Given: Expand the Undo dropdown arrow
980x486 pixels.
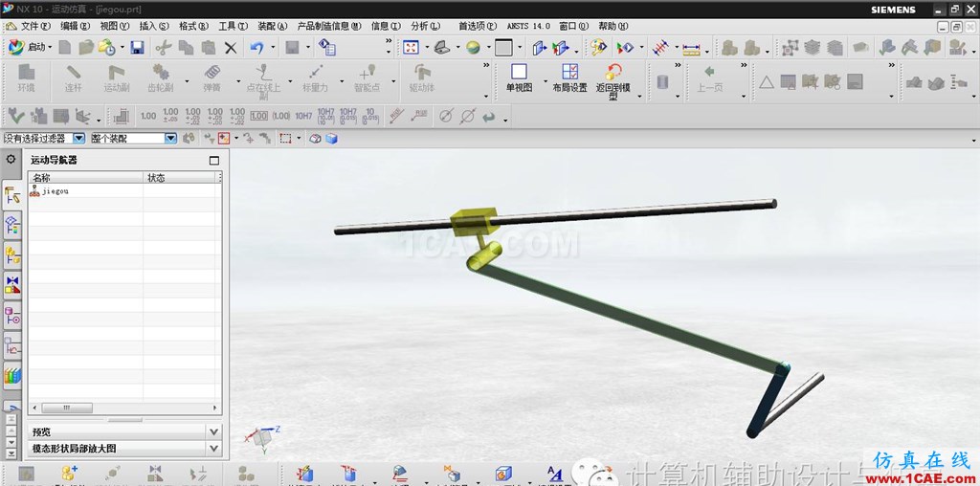Looking at the screenshot, I should [x=273, y=48].
